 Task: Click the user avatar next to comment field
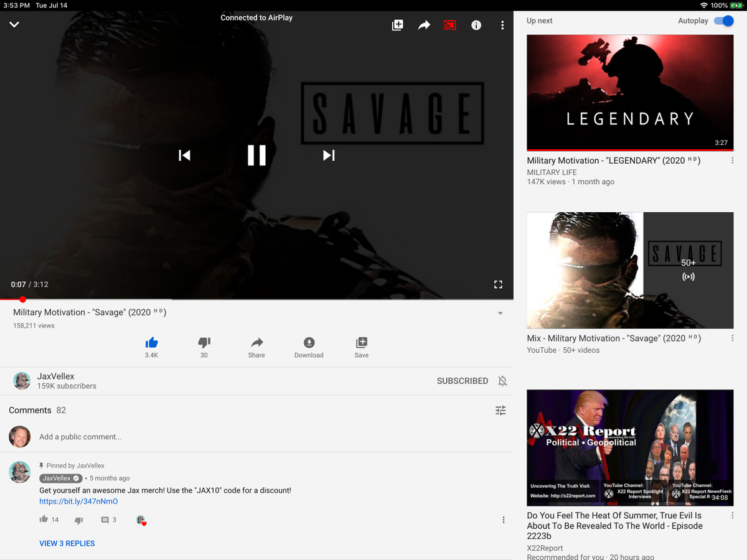[x=20, y=437]
